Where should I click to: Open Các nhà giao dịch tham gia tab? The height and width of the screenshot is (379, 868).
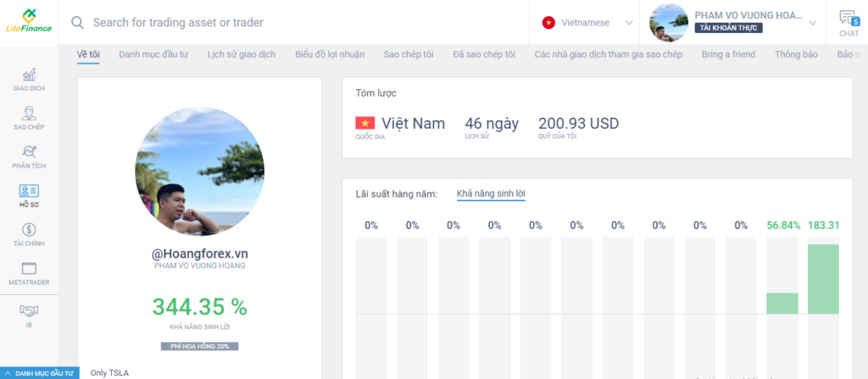609,54
